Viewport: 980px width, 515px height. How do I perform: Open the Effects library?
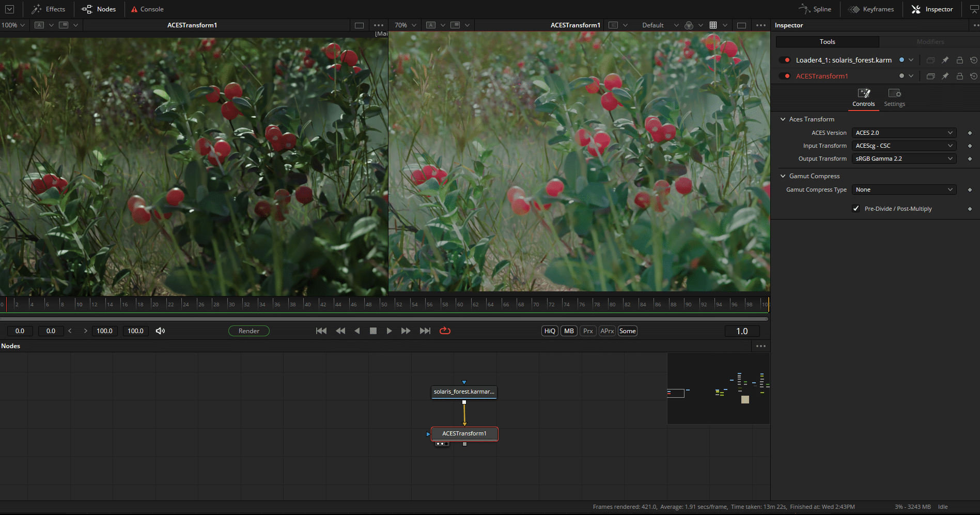click(49, 9)
